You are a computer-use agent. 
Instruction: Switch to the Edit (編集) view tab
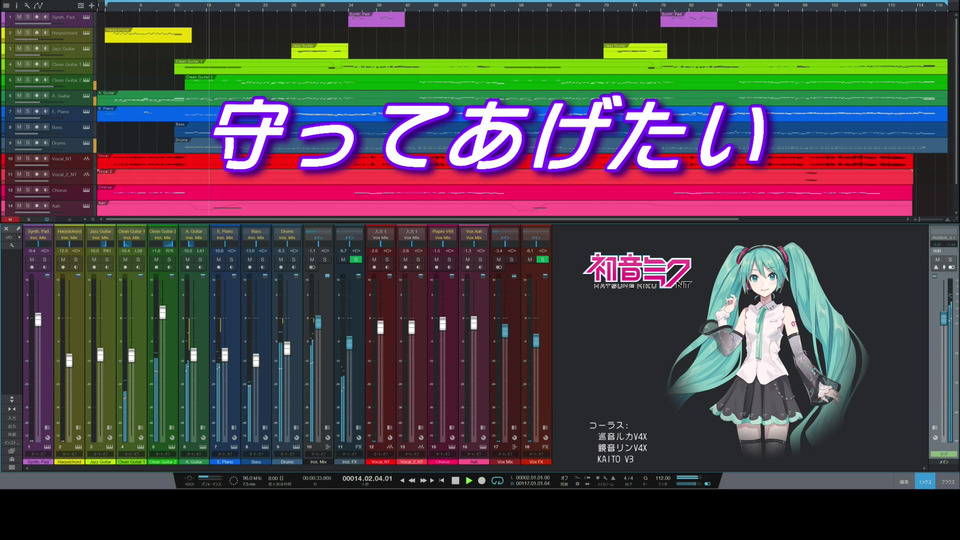[904, 482]
